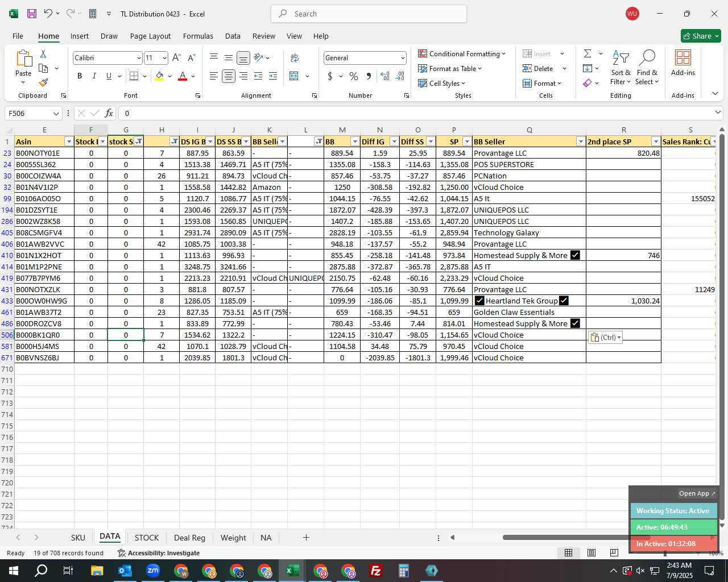The width and height of the screenshot is (728, 582).
Task: Open the BB Seller column Q filter dropdown
Action: coord(581,142)
